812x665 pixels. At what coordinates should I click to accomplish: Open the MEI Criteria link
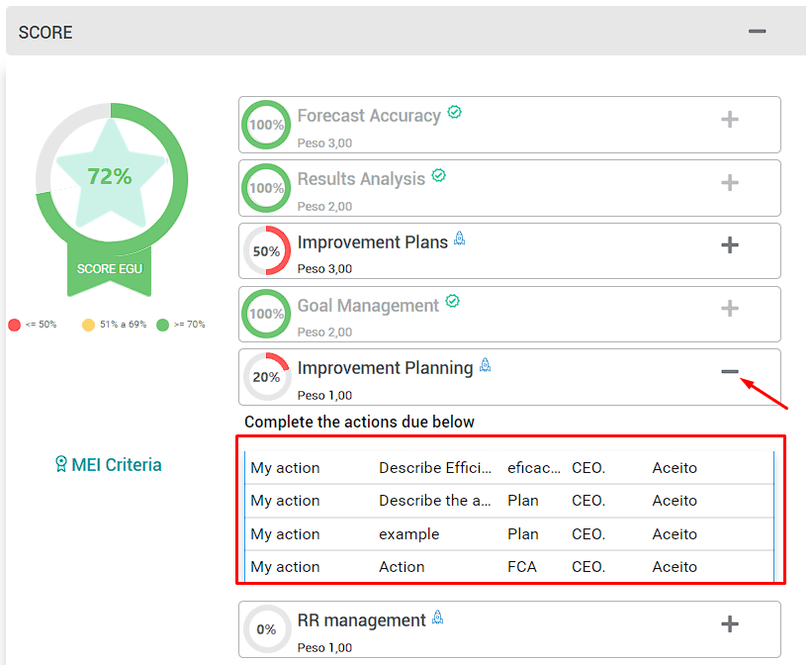[108, 464]
